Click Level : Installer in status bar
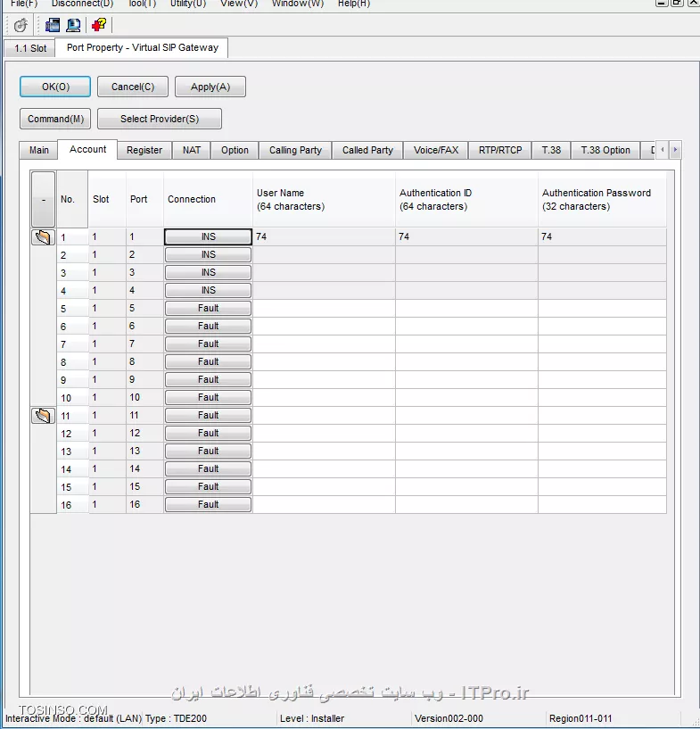The width and height of the screenshot is (700, 729). pyautogui.click(x=312, y=719)
